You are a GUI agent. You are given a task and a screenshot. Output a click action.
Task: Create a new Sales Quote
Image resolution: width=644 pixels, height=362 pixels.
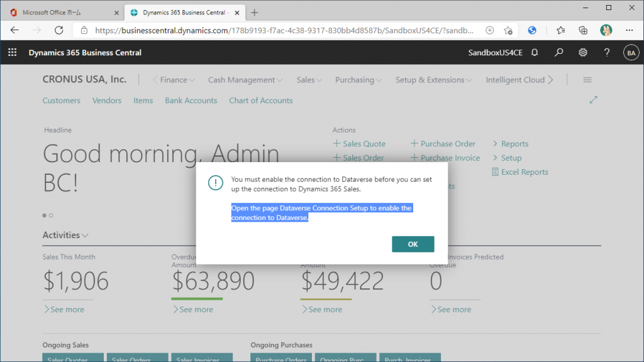tap(359, 144)
